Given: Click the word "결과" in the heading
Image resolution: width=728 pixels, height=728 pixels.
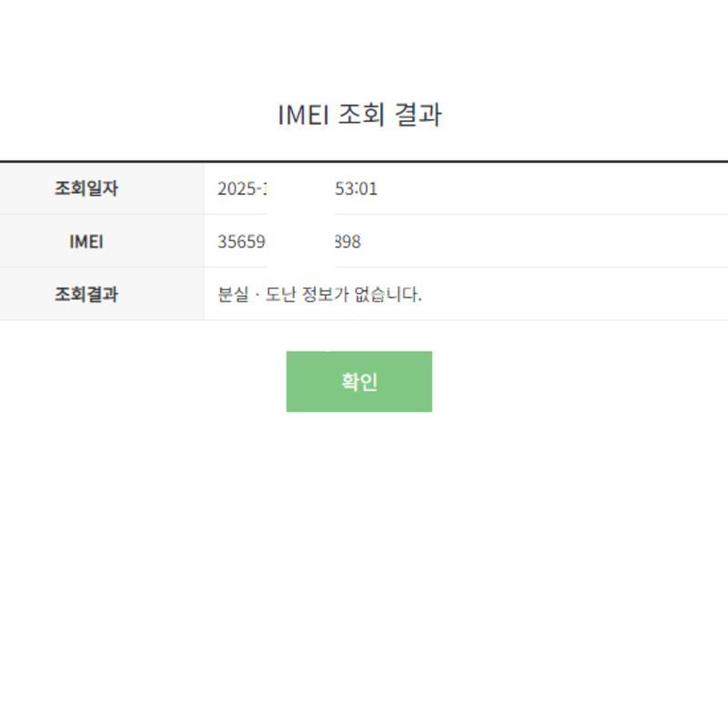Looking at the screenshot, I should pyautogui.click(x=419, y=116).
